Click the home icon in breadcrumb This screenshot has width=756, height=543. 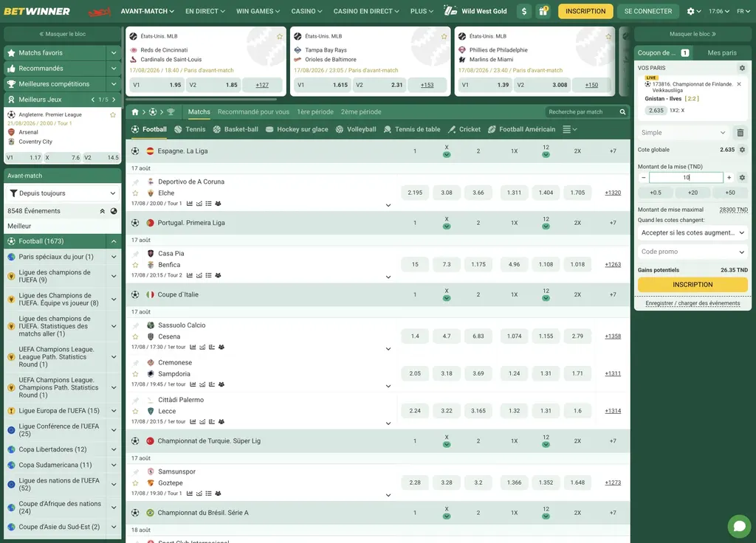click(135, 112)
